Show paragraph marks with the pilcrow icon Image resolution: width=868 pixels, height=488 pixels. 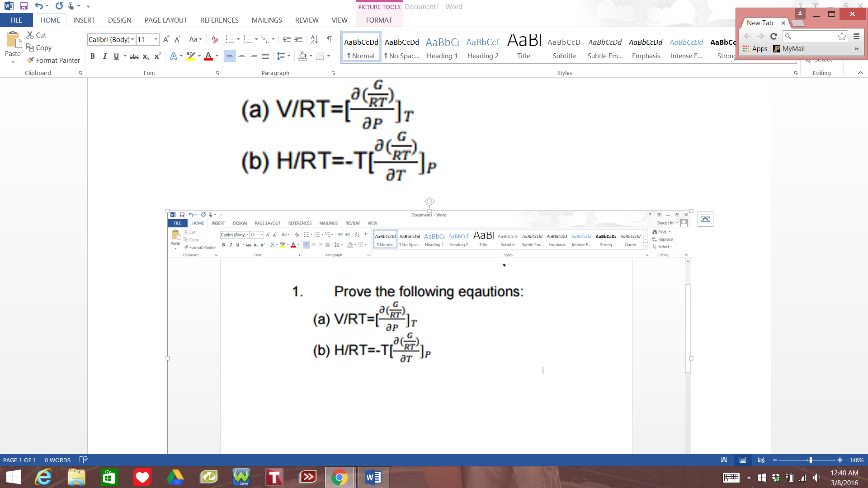point(330,40)
